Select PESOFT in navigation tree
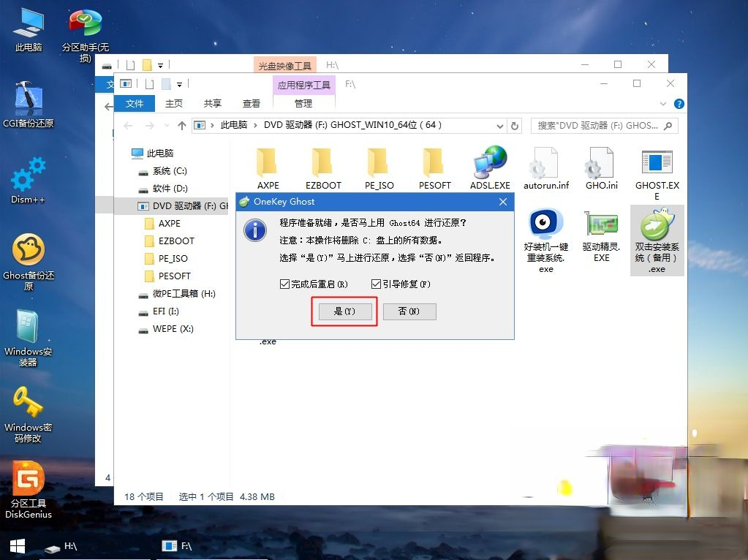 pyautogui.click(x=168, y=276)
